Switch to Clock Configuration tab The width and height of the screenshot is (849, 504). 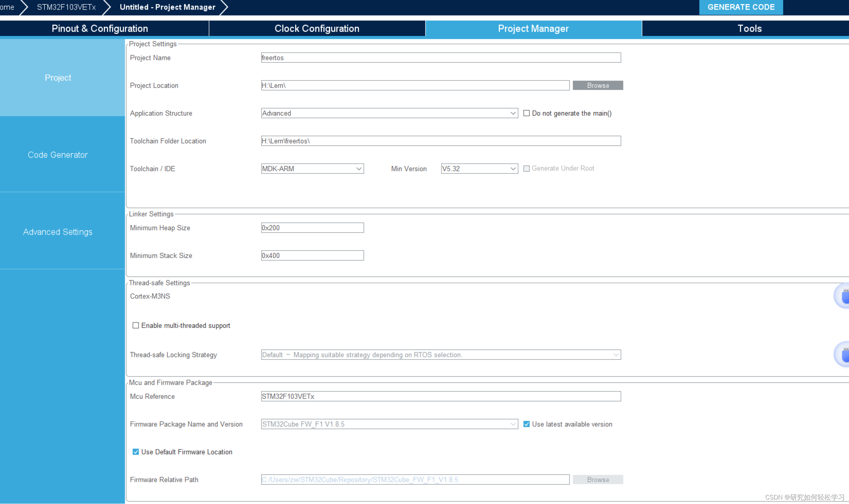(x=317, y=28)
